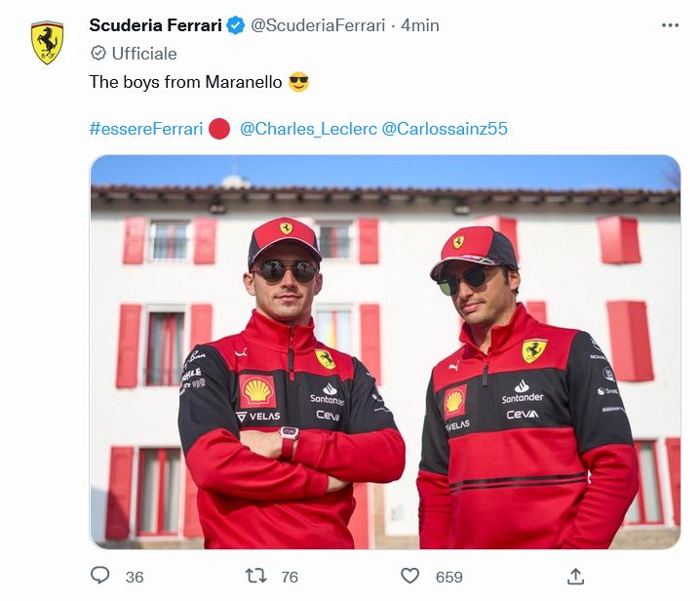Visit the @Carlossainz55 mention
This screenshot has height=601, width=700.
[x=445, y=129]
